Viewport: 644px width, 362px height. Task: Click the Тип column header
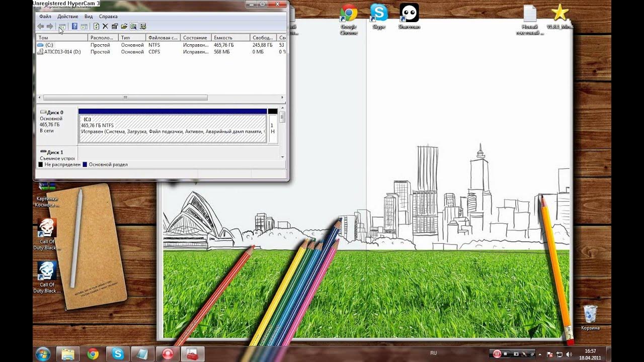[132, 38]
